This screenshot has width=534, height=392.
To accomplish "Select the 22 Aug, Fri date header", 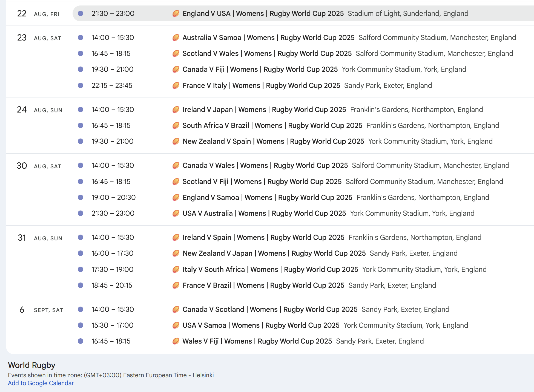I will coord(38,13).
